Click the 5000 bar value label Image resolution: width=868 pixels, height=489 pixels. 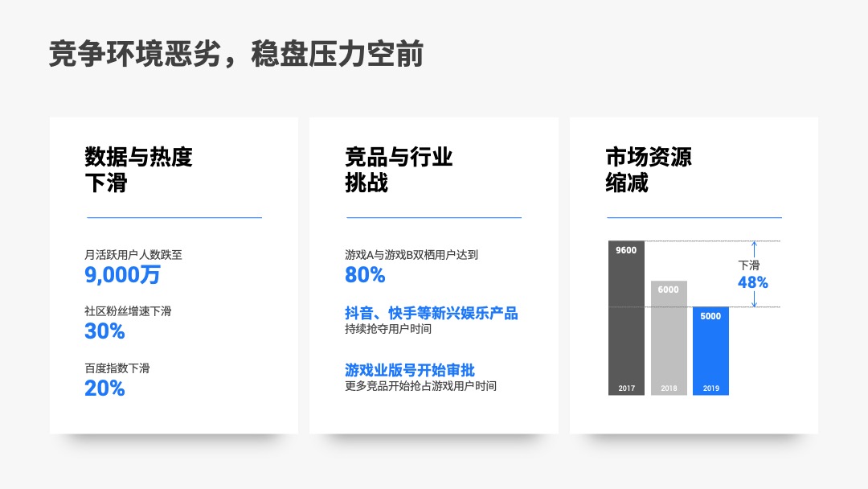tap(710, 316)
